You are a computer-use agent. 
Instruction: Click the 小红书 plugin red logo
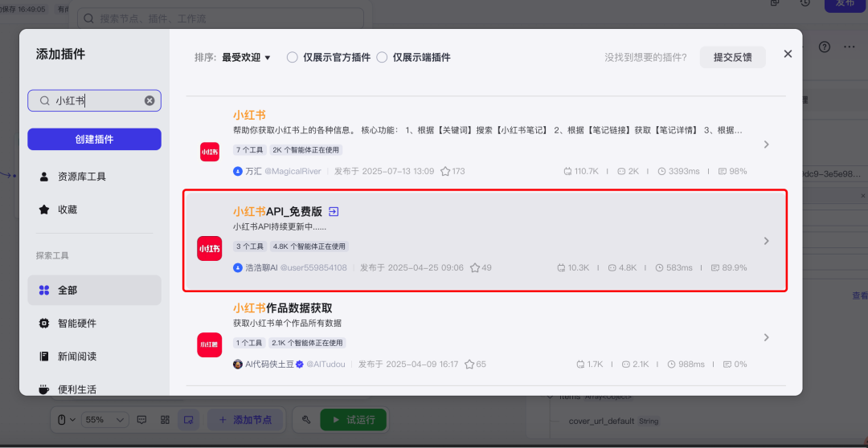210,152
